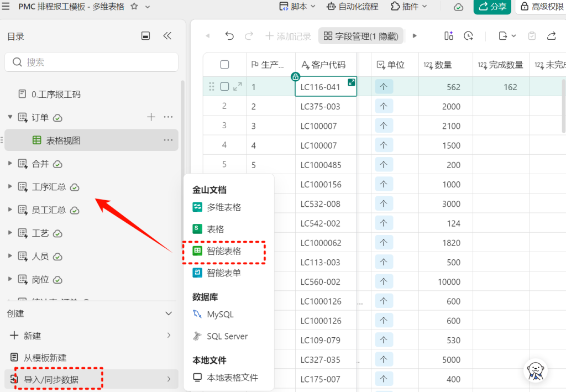566x392 pixels.
Task: Focus the 搜索 search field
Action: [x=91, y=62]
